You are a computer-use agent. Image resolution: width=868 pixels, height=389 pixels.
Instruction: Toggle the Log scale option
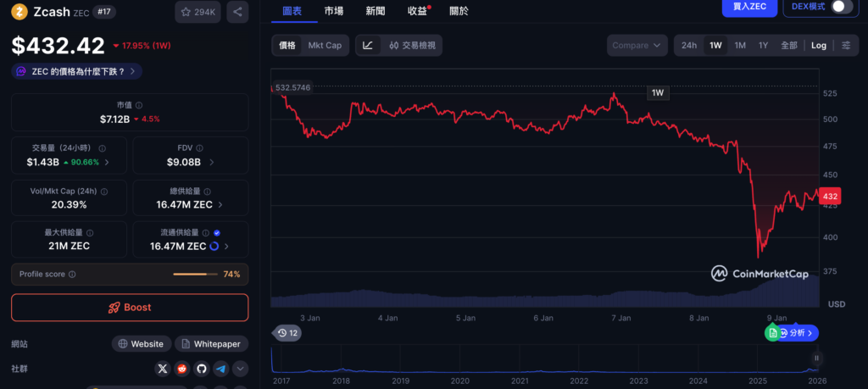818,45
